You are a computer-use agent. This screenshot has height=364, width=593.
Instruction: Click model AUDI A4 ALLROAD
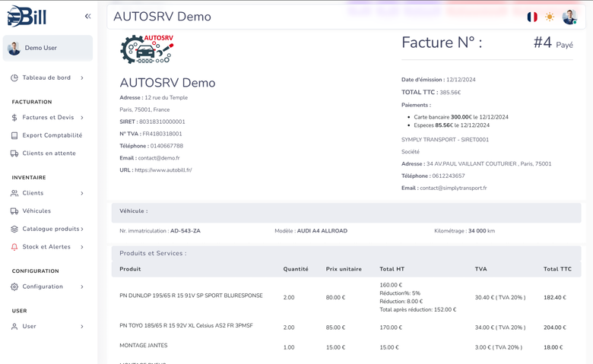(322, 230)
